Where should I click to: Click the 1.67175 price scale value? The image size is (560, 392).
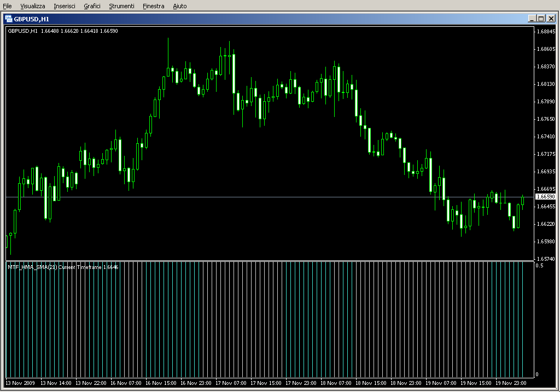pos(546,154)
